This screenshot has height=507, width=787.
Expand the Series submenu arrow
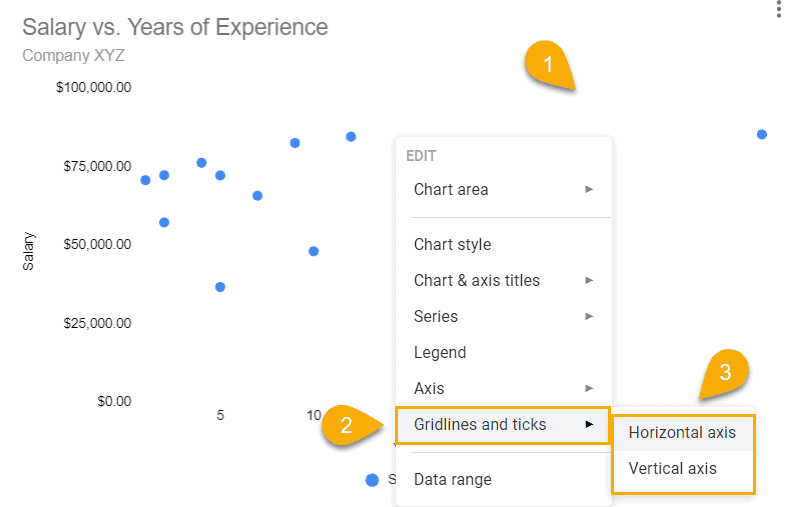tap(590, 316)
